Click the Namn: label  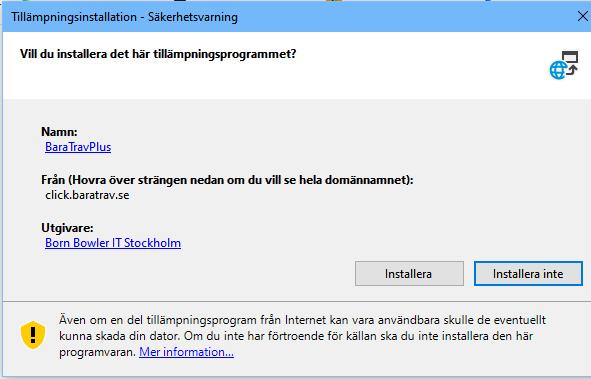59,131
